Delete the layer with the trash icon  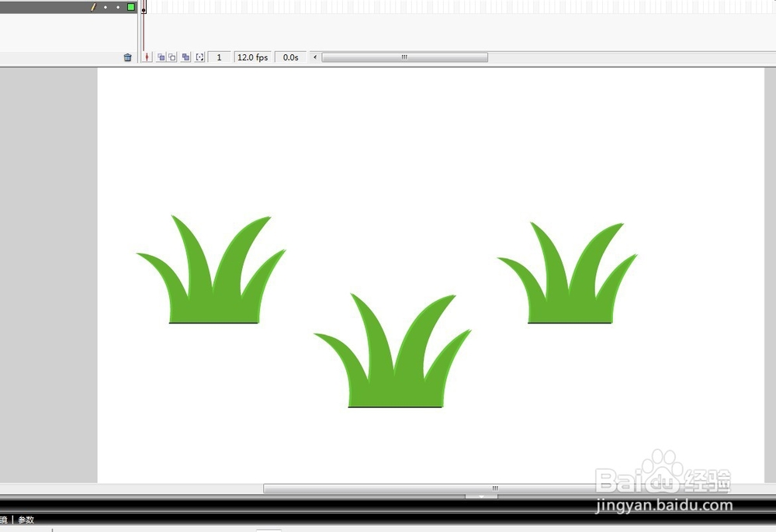[127, 57]
